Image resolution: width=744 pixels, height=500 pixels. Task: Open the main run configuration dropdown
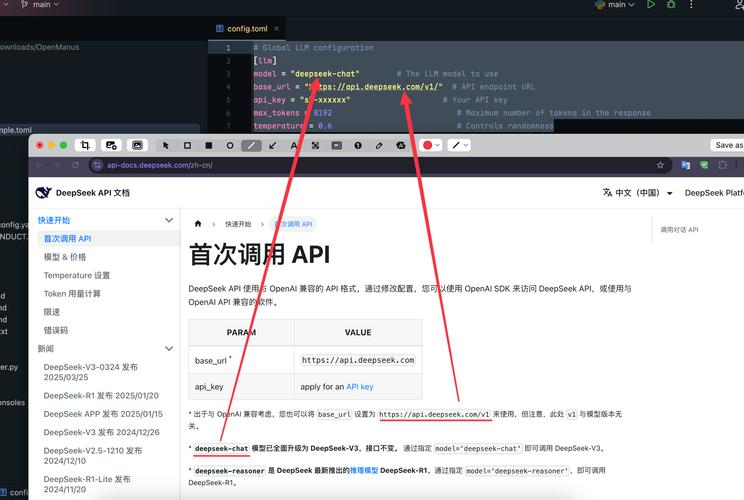click(615, 5)
